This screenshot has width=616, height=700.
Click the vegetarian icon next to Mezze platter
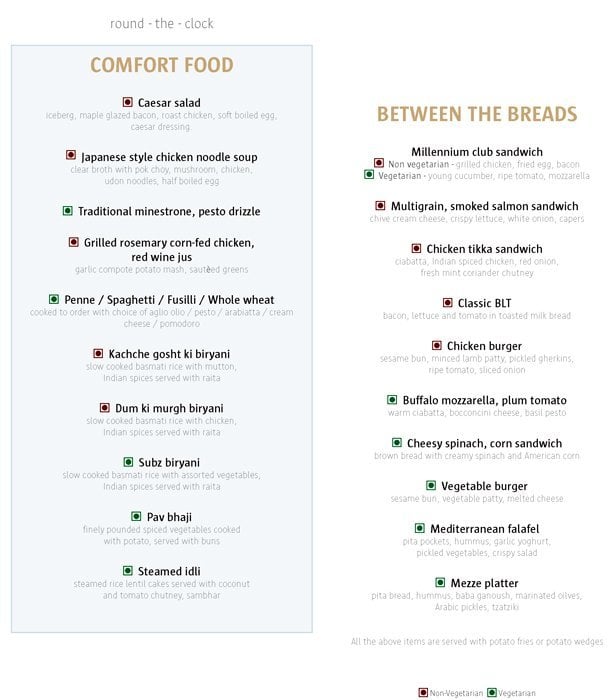(x=442, y=582)
